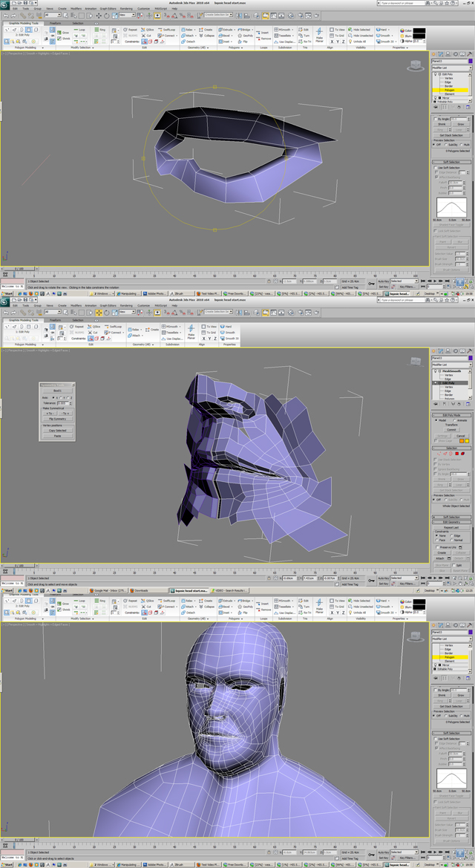This screenshot has height=868, width=475.
Task: Open Modifier List dropdown in eye-socket model window
Action: coord(452,68)
